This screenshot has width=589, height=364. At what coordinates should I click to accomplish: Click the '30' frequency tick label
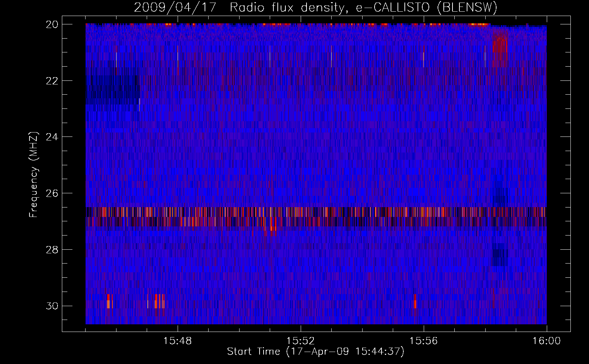click(x=52, y=306)
